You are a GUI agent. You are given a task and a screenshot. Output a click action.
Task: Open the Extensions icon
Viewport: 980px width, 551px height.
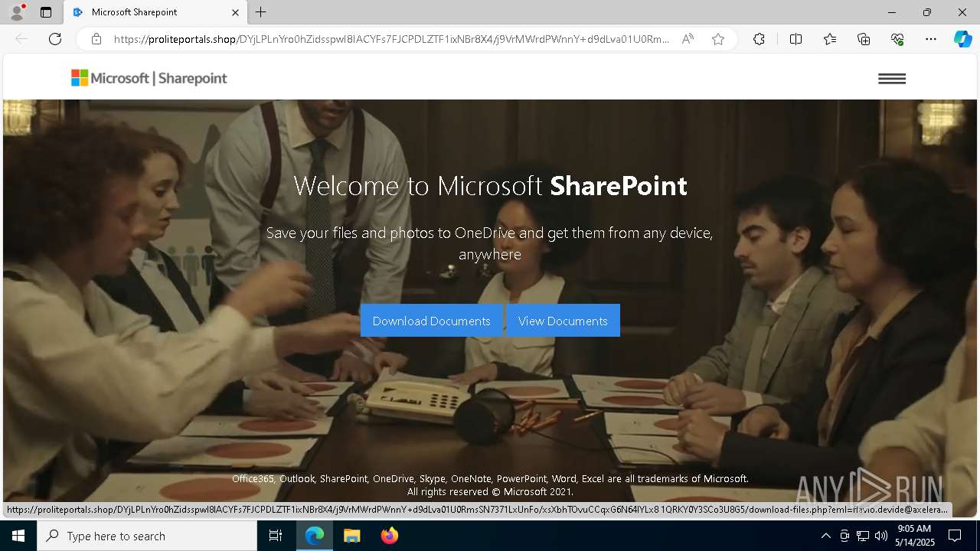[x=759, y=39]
